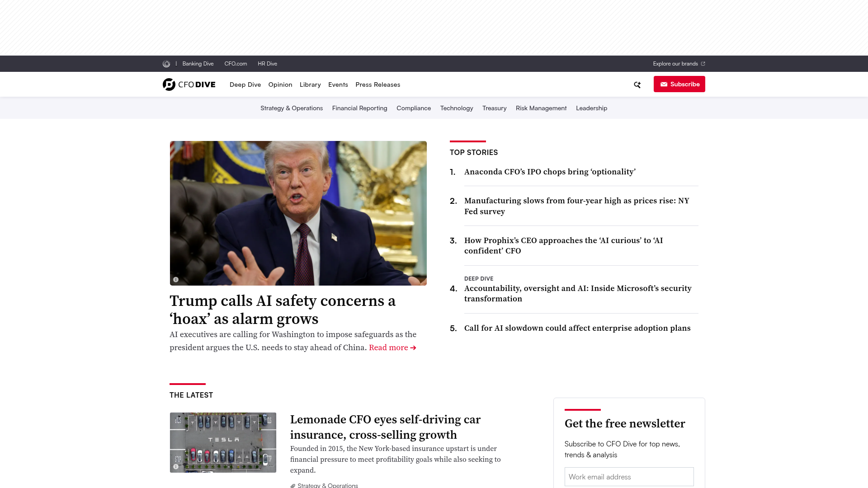Open Anaconda CFO's IPO chops story
The height and width of the screenshot is (488, 868).
pos(550,172)
